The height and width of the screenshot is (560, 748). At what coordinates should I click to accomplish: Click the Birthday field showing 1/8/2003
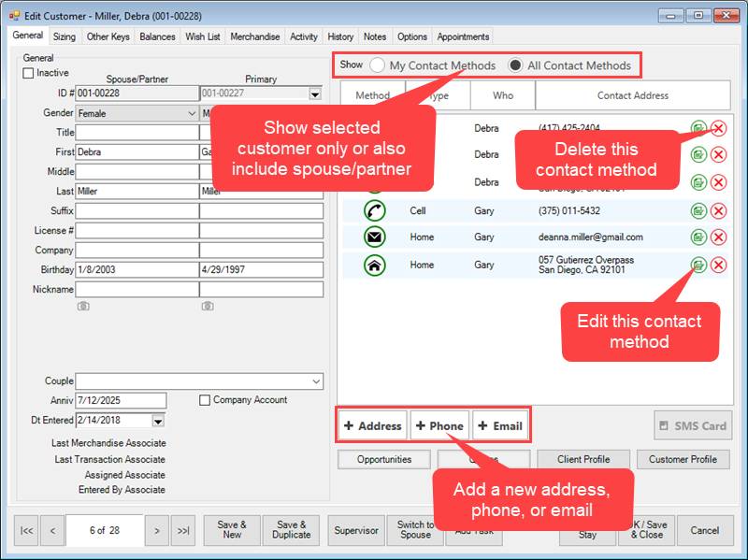[137, 270]
